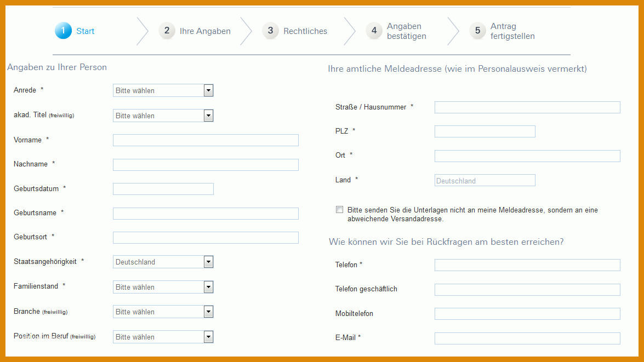Focus the Nachname input field
This screenshot has width=644, height=362.
(206, 165)
